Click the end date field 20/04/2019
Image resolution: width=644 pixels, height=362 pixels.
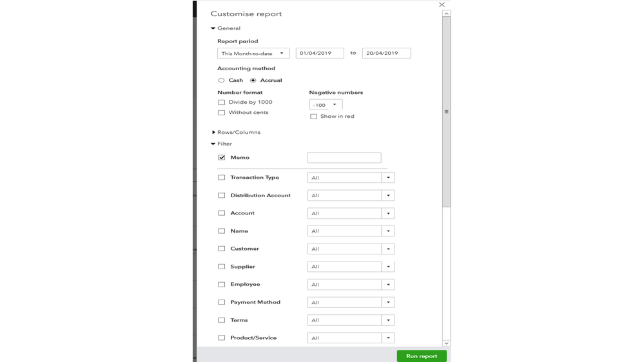pyautogui.click(x=386, y=53)
